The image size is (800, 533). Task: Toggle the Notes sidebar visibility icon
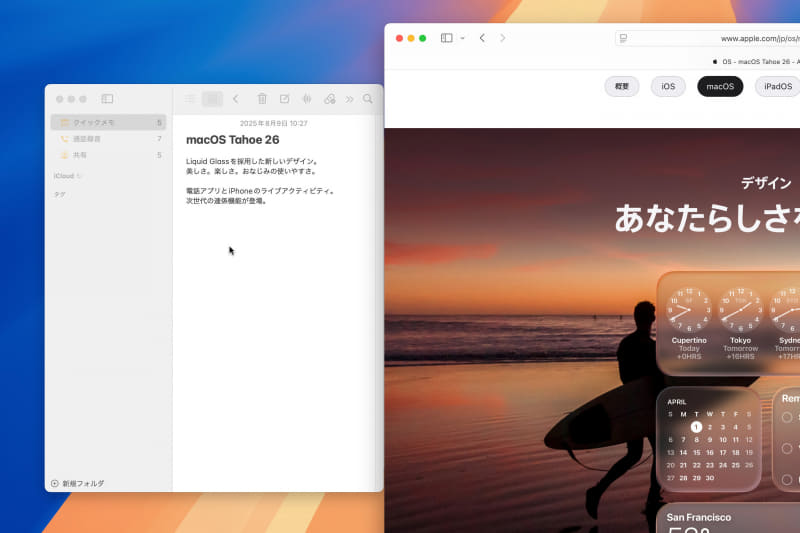coord(107,98)
